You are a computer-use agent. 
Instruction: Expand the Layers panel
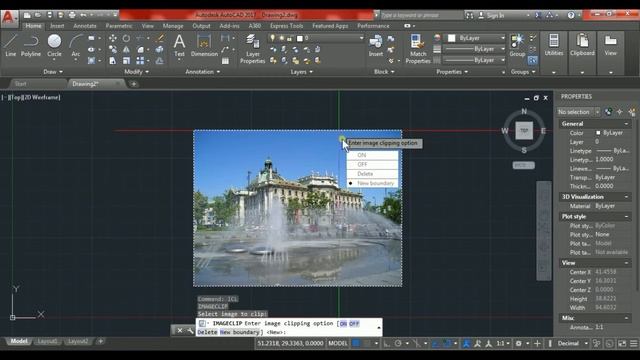(302, 72)
